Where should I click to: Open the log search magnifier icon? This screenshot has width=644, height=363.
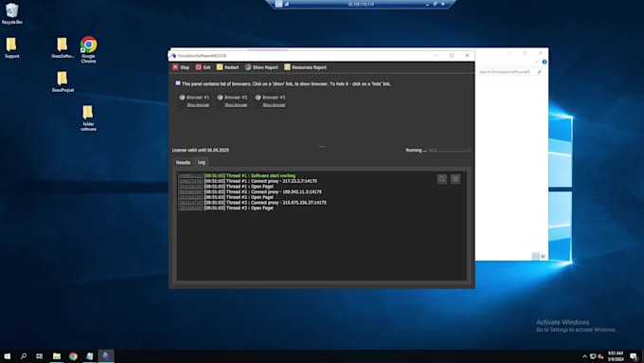(x=442, y=179)
